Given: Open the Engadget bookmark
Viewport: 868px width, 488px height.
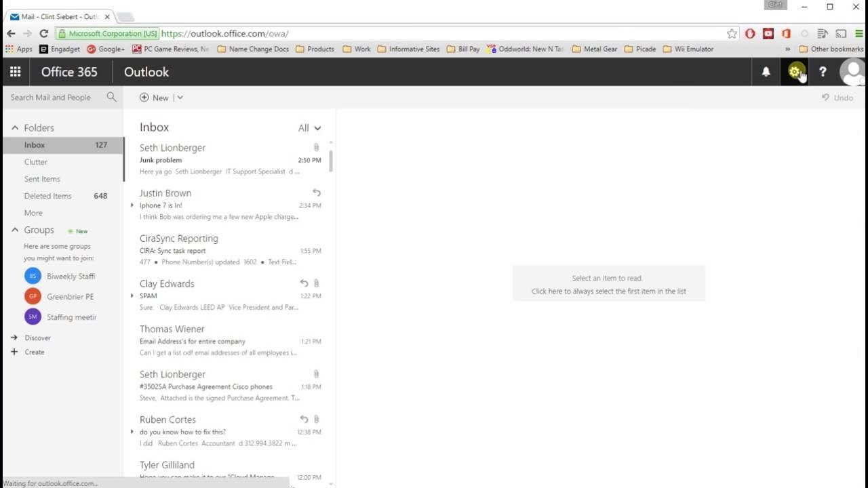Looking at the screenshot, I should [59, 49].
